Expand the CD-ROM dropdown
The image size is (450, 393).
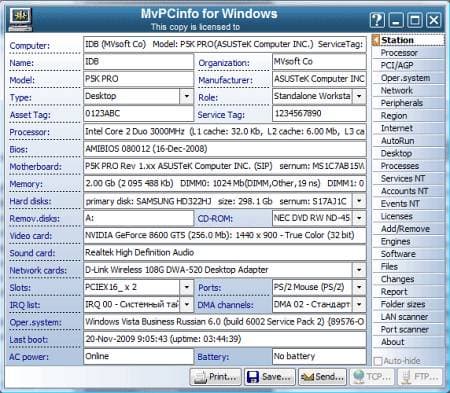(359, 218)
